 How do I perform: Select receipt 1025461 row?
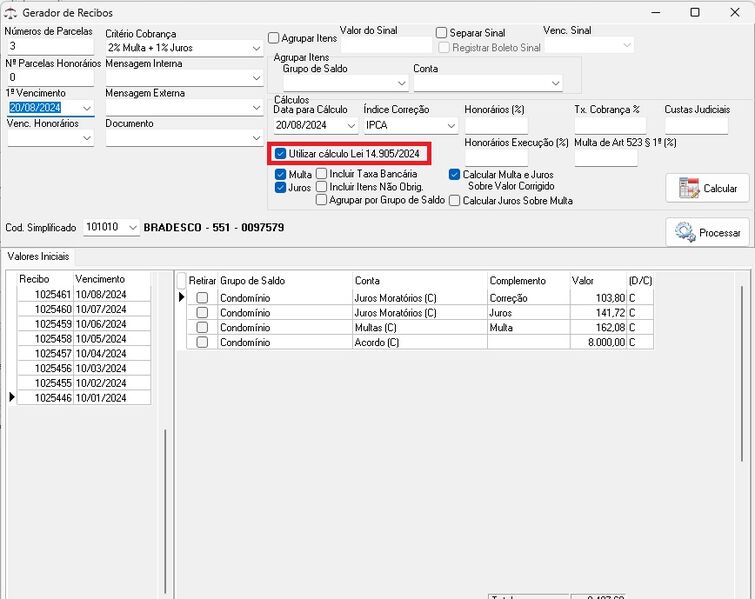53,296
